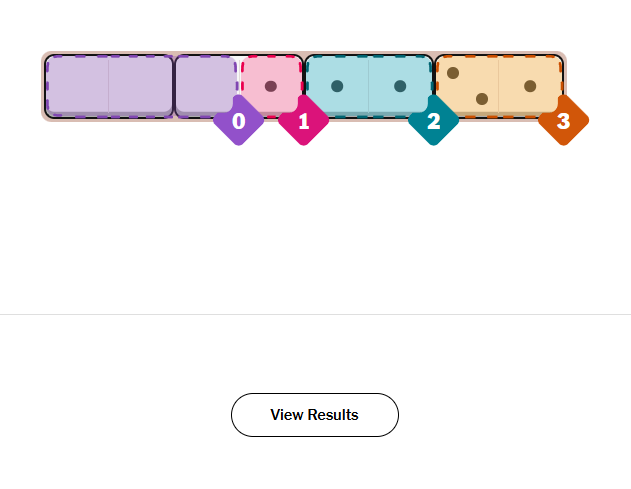Click the orange diamond labeled 3

(x=563, y=121)
